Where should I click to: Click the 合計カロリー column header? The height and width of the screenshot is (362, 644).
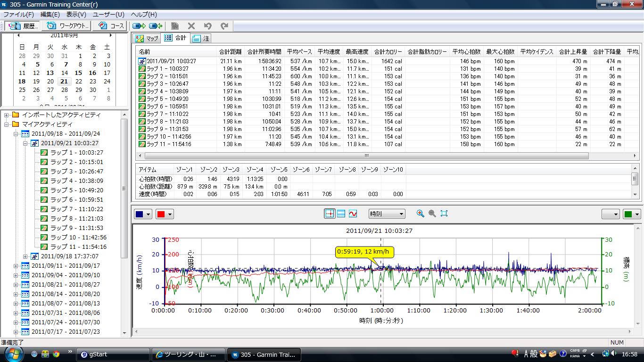click(388, 51)
